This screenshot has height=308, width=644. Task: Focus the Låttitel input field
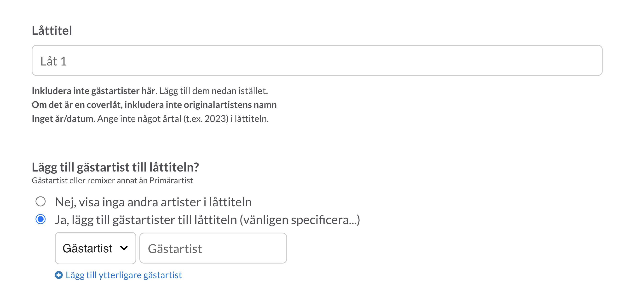(317, 60)
